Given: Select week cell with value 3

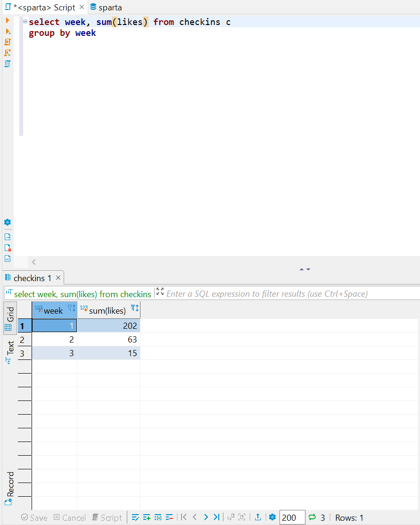Looking at the screenshot, I should (54, 353).
